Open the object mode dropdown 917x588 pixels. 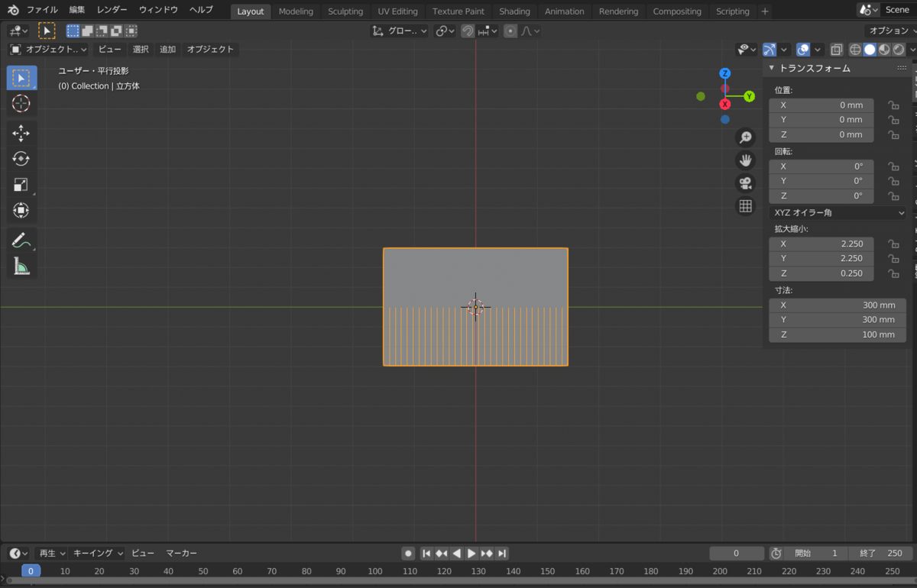click(x=49, y=50)
